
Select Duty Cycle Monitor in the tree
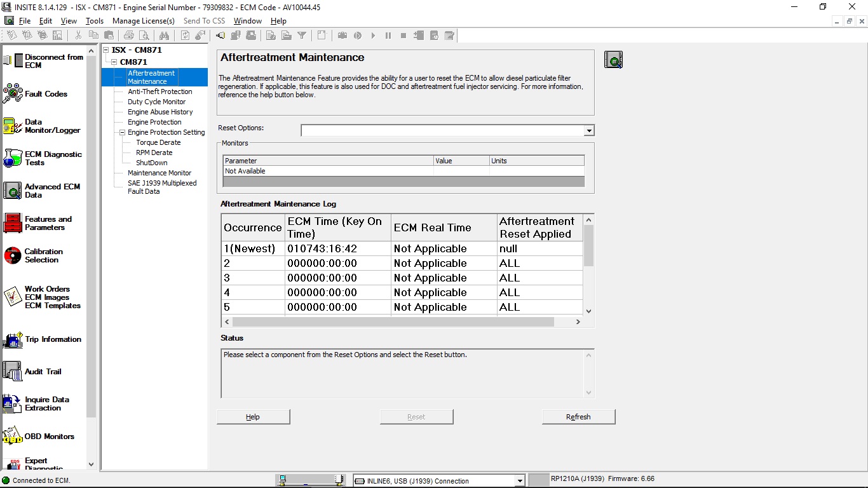[x=156, y=102]
